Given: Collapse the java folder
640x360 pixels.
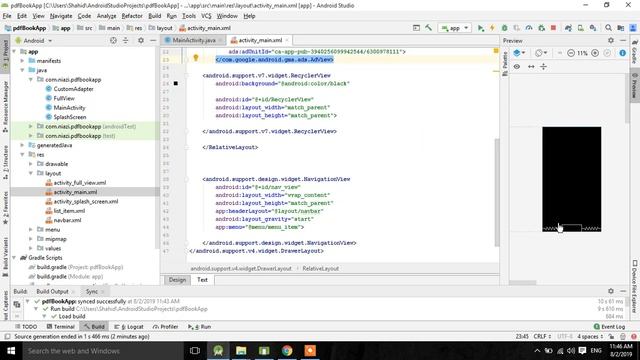Looking at the screenshot, I should (22, 70).
